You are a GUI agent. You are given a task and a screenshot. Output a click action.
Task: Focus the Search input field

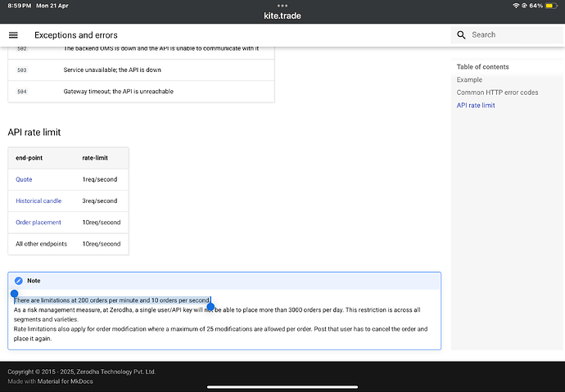click(507, 35)
